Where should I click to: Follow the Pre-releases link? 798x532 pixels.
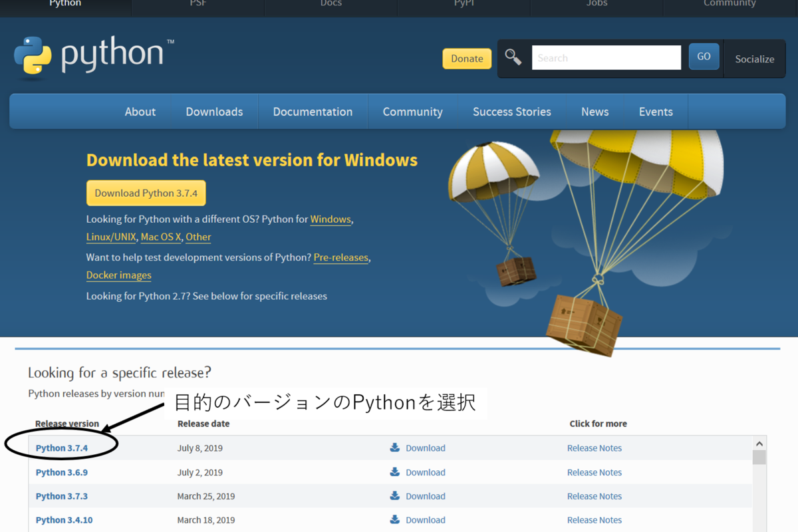pyautogui.click(x=341, y=257)
